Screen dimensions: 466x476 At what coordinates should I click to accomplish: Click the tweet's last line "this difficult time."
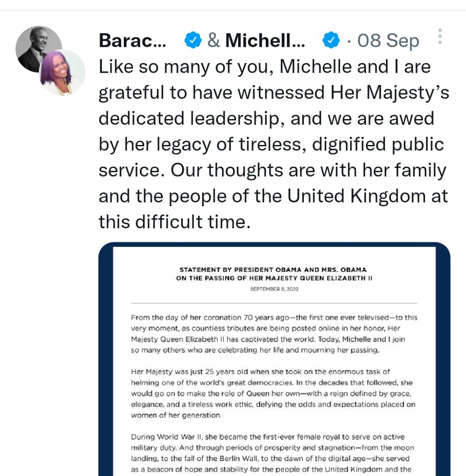coord(175,221)
